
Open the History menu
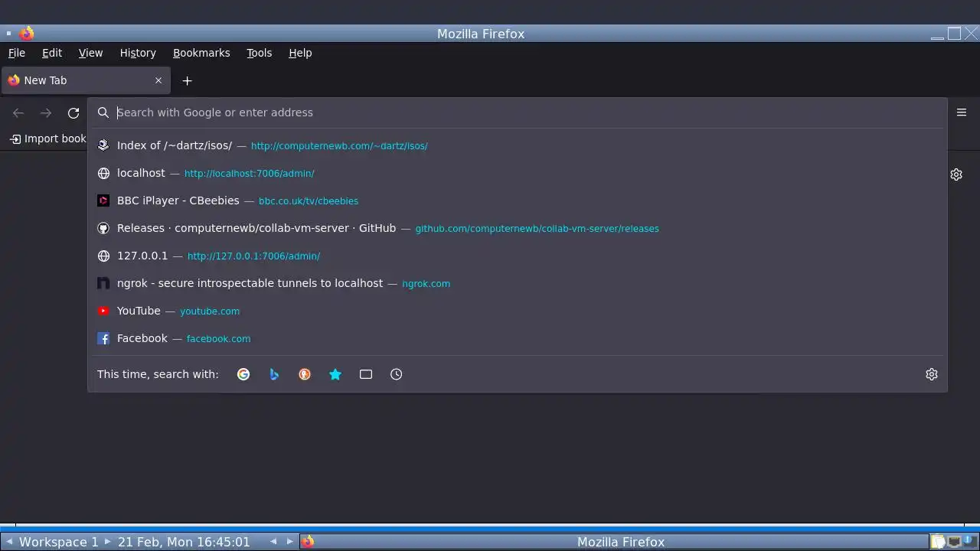(x=138, y=53)
